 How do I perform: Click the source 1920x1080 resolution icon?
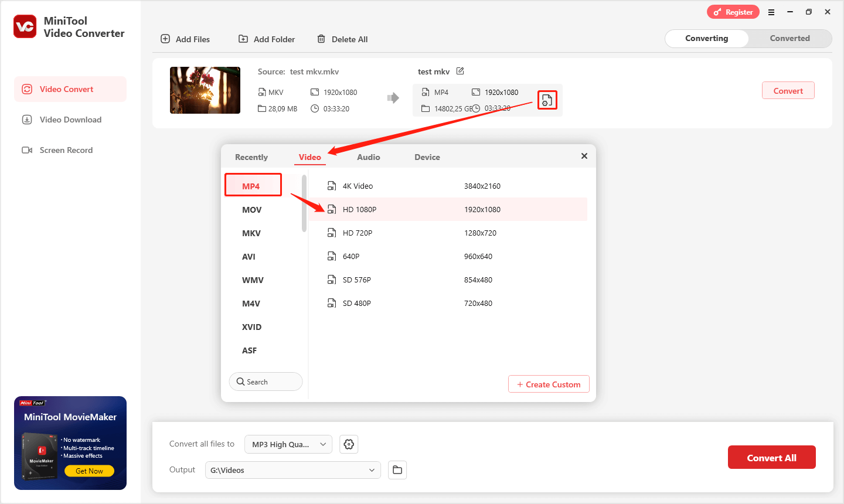pos(315,92)
